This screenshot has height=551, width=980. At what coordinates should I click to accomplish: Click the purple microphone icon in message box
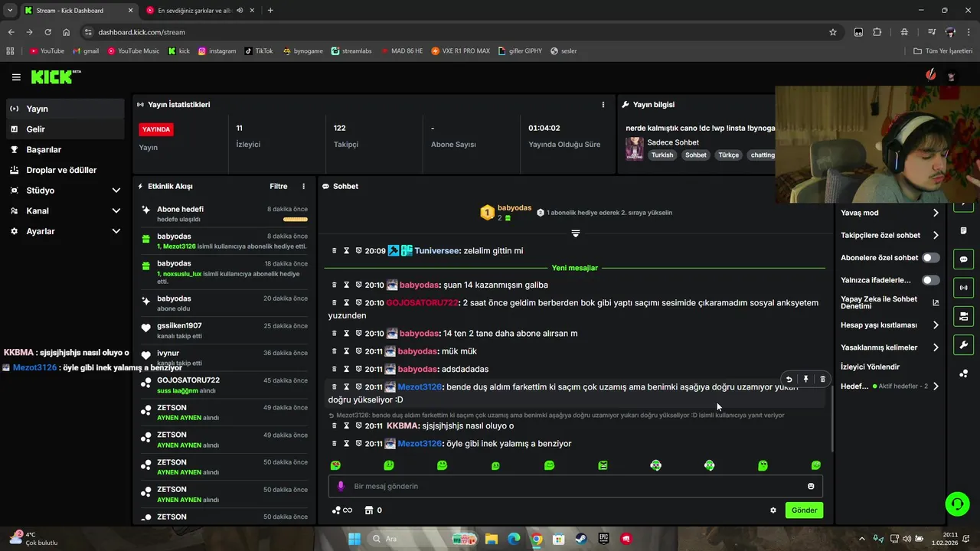point(341,486)
